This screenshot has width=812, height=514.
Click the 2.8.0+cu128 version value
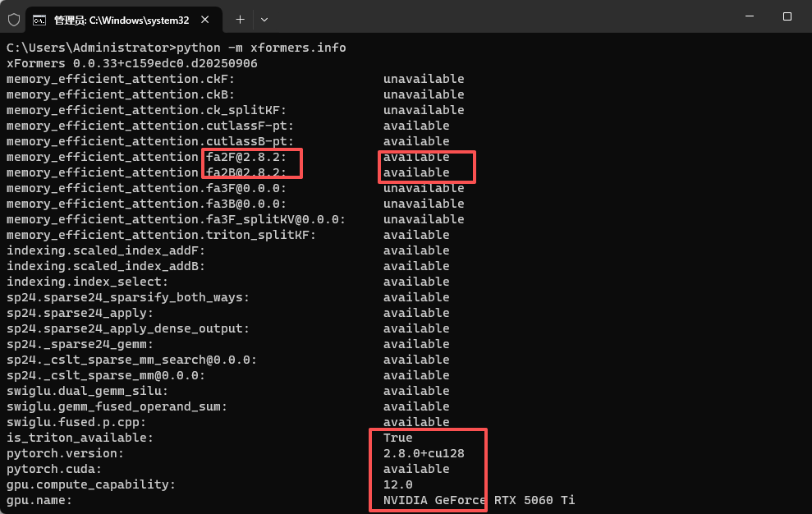tap(424, 453)
